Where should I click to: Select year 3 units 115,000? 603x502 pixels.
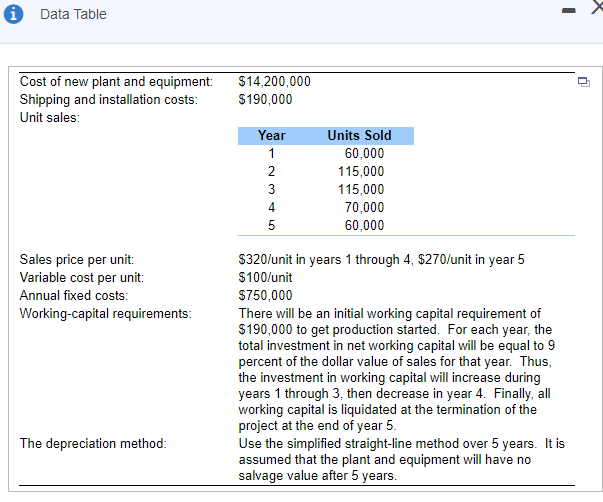[x=361, y=189]
